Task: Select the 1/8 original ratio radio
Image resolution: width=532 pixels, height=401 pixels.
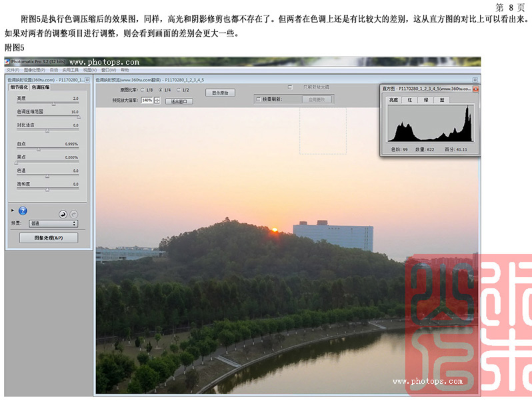Action: pos(143,90)
